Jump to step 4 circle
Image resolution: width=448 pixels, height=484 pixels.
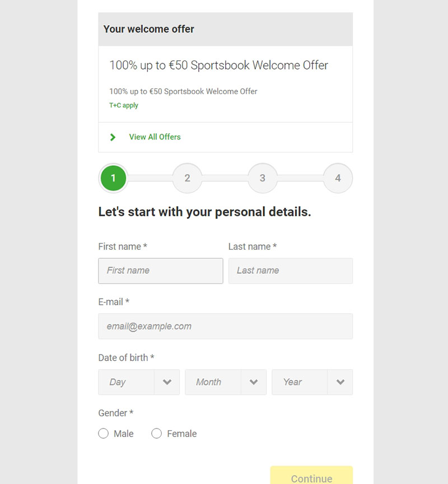(338, 178)
